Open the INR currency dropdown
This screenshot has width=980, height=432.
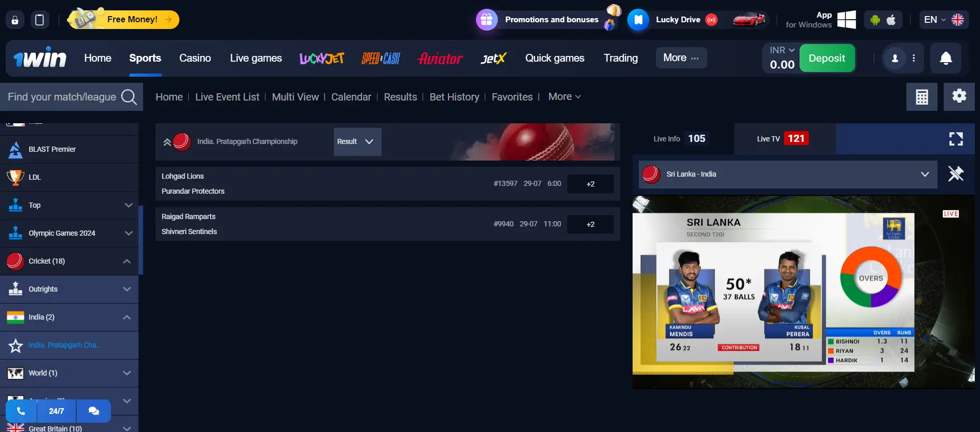point(782,50)
